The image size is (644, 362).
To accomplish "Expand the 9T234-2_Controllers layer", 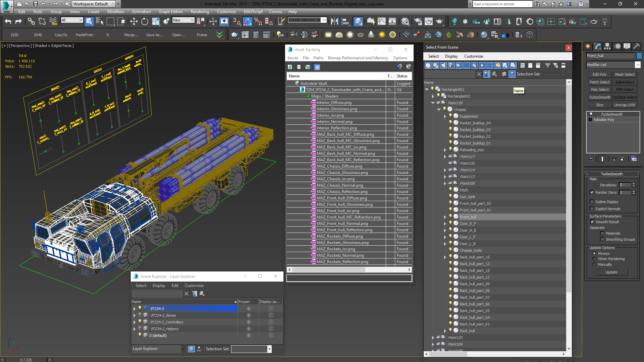I will tap(135, 322).
